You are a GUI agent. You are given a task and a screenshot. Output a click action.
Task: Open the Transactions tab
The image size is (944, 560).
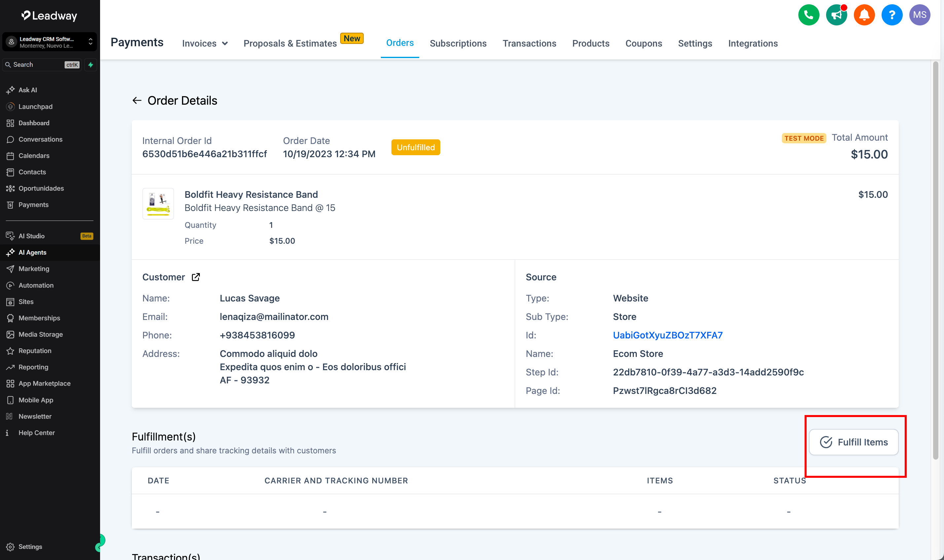[x=529, y=43]
